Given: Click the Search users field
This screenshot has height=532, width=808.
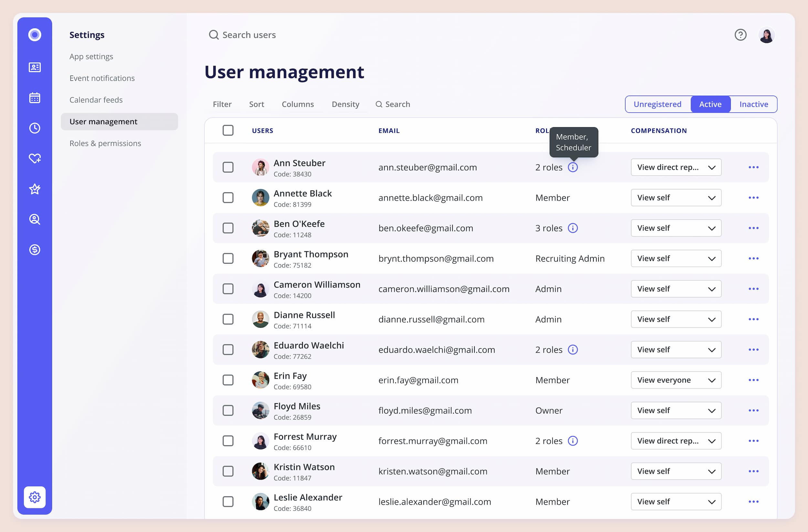Looking at the screenshot, I should 249,35.
